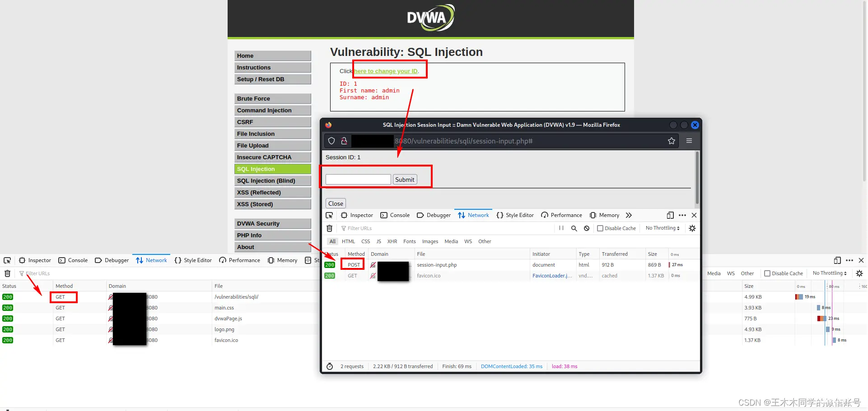This screenshot has height=411, width=868.
Task: Click the 19 ms waterfall bar for sqli request
Action: click(x=799, y=297)
